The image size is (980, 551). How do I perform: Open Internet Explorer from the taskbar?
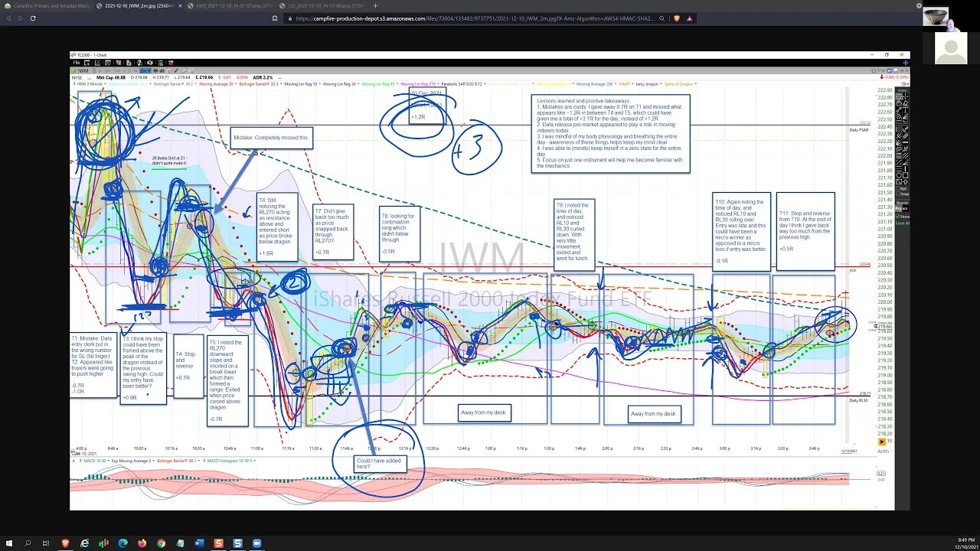(x=85, y=543)
